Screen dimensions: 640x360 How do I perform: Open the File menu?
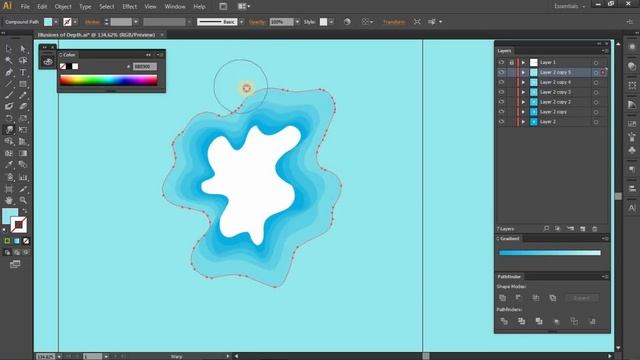tap(25, 7)
